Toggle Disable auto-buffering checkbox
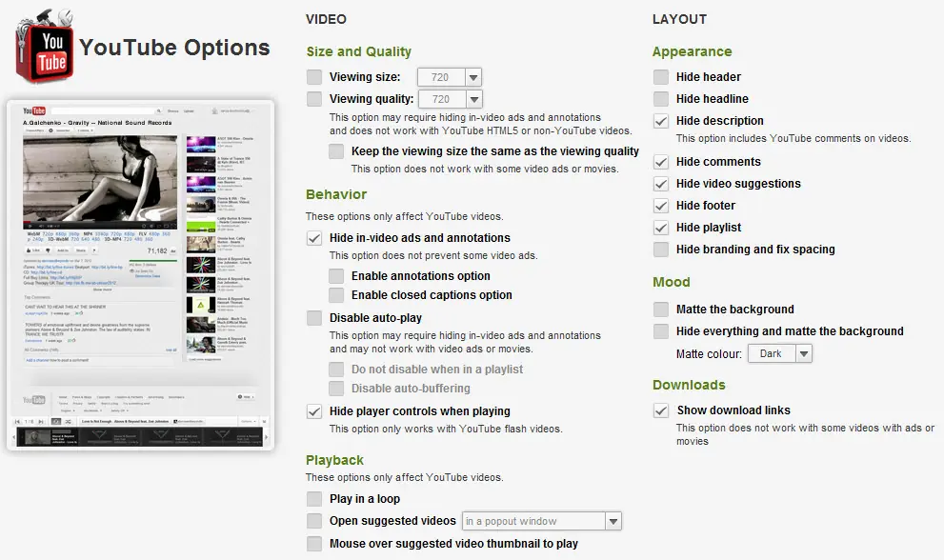 coord(336,389)
